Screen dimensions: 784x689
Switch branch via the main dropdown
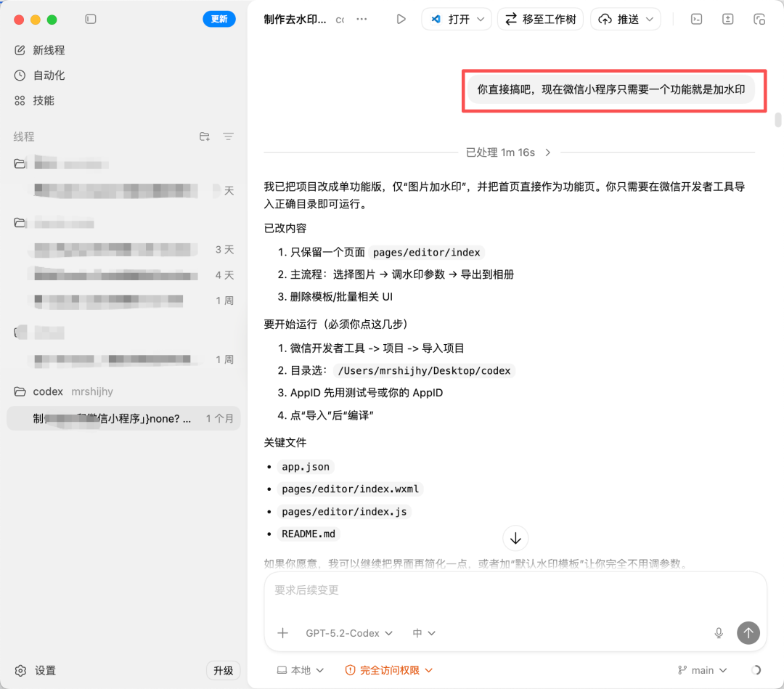click(x=701, y=670)
